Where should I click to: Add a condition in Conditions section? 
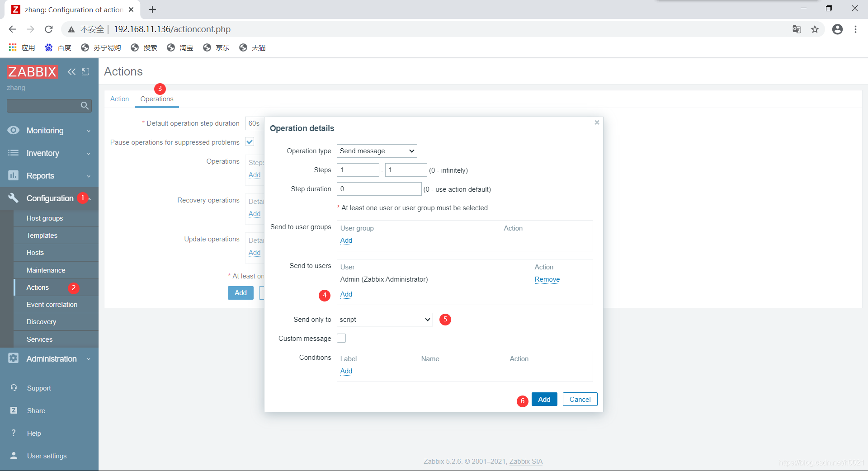click(x=346, y=371)
